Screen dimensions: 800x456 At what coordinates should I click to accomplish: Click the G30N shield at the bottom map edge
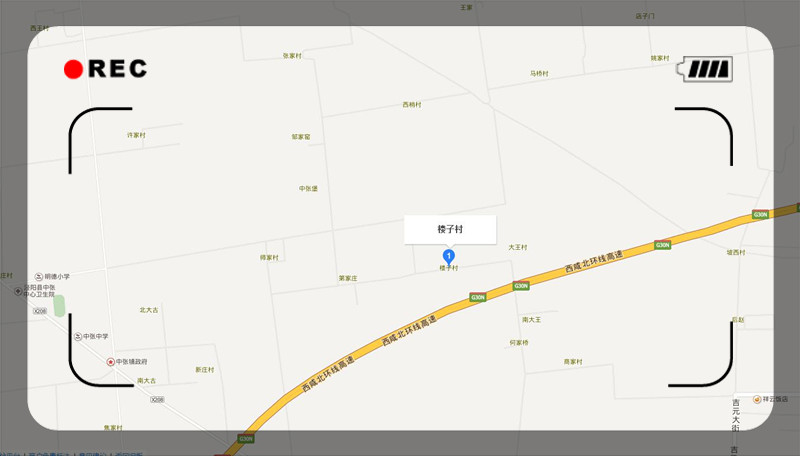pos(245,439)
